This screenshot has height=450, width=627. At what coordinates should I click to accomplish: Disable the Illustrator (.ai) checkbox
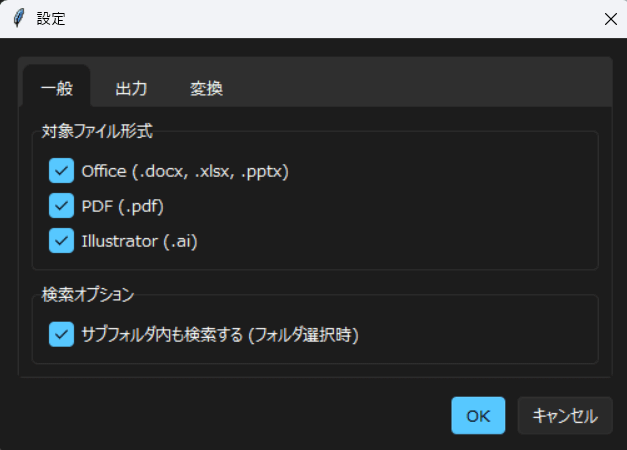pyautogui.click(x=62, y=241)
